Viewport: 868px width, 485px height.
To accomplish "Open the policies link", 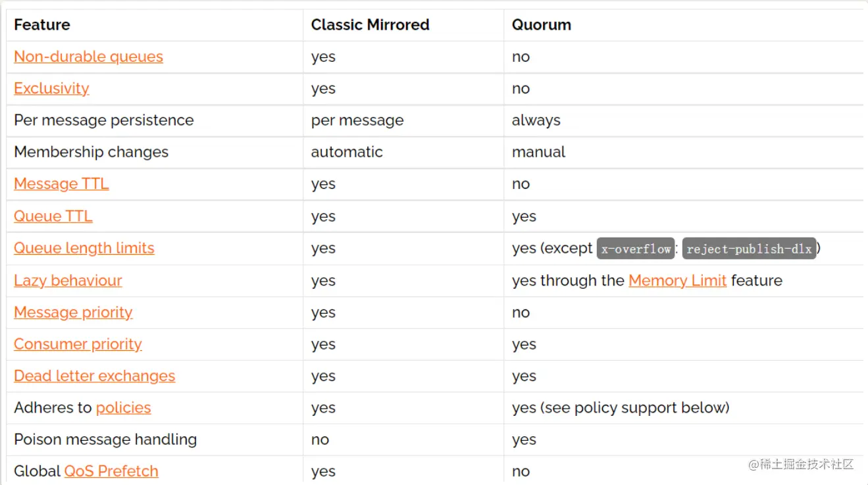I will coord(123,408).
